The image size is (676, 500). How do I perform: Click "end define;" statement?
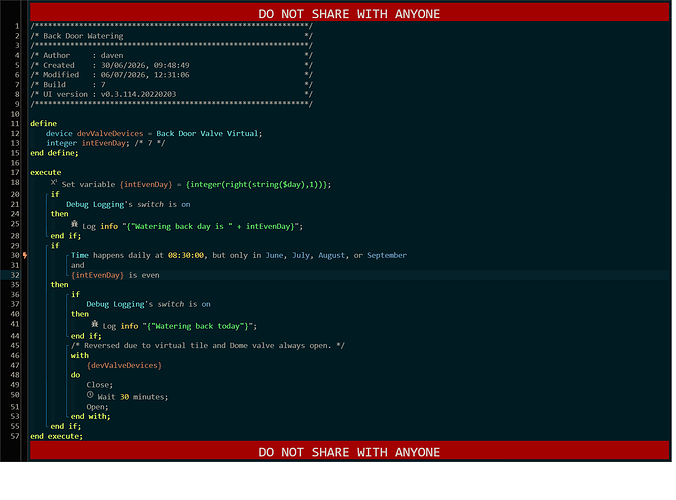[x=54, y=153]
